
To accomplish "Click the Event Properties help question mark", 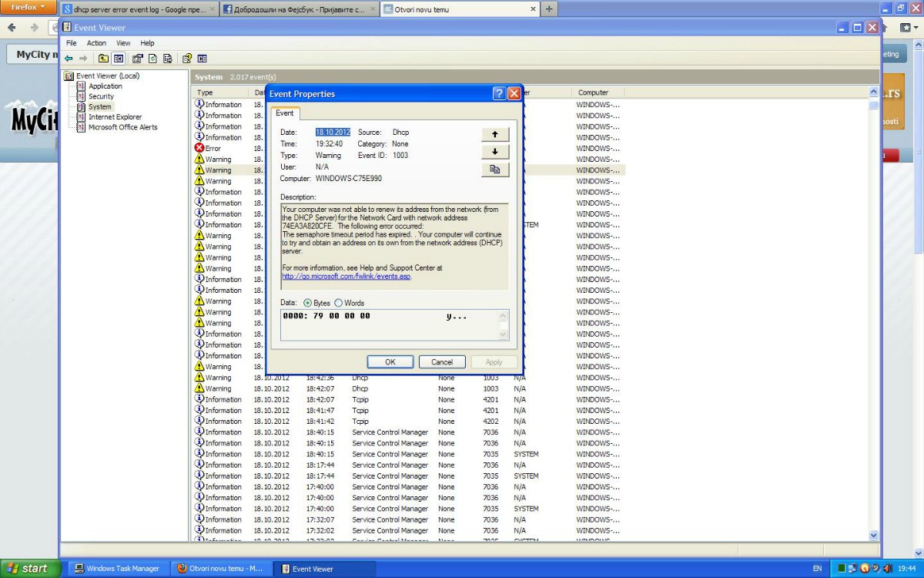I will point(499,93).
